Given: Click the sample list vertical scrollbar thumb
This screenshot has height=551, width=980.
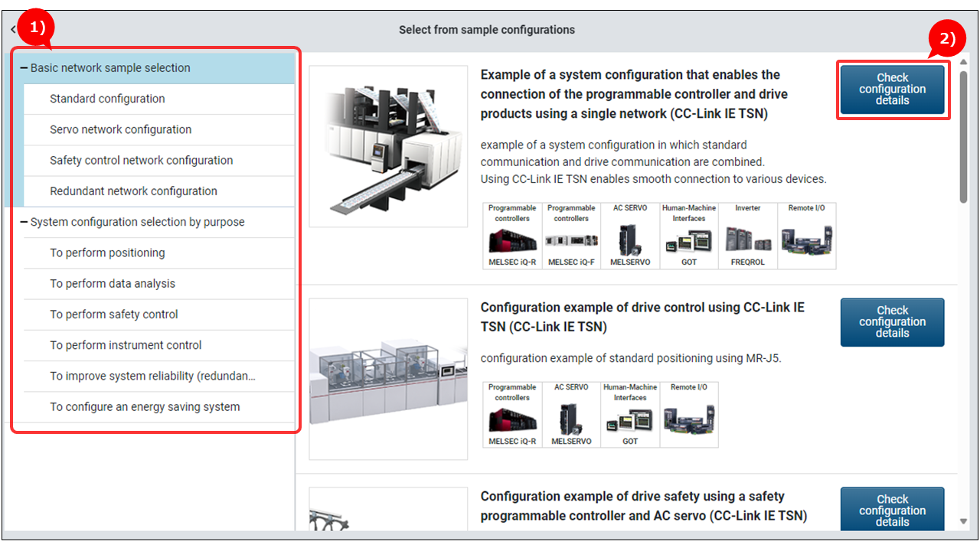Looking at the screenshot, I should click(963, 138).
